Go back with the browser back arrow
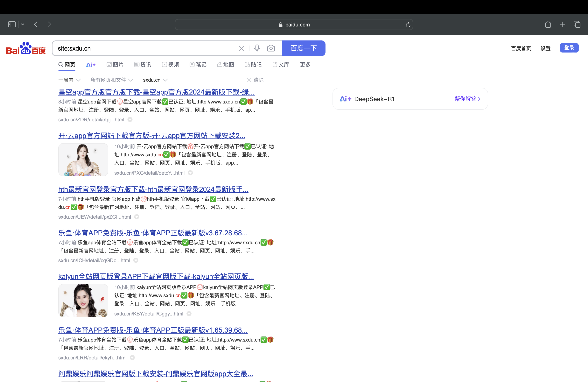Viewport: 588px width, 382px height. [x=36, y=24]
